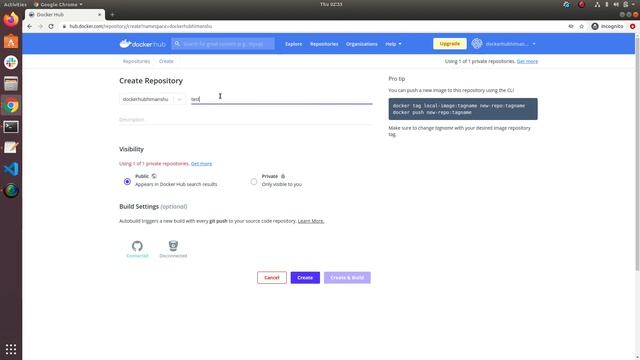This screenshot has height=360, width=640.
Task: Open the system menu arrow in top bar
Action: point(633,4)
